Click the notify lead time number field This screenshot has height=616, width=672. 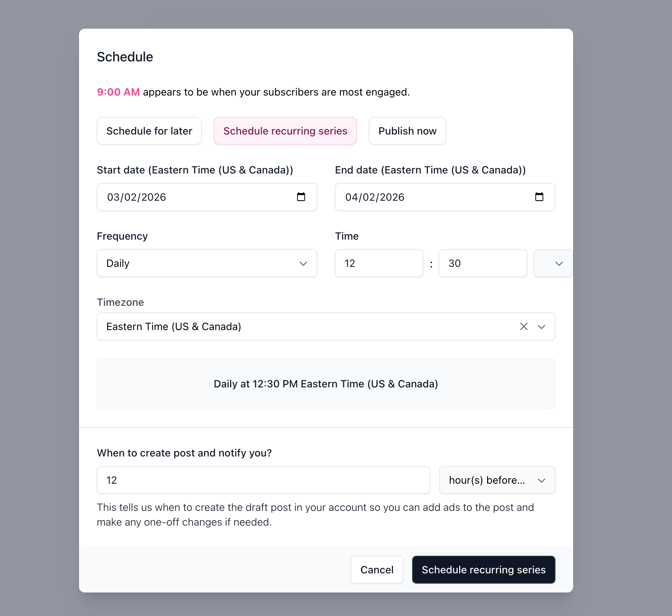tap(263, 480)
